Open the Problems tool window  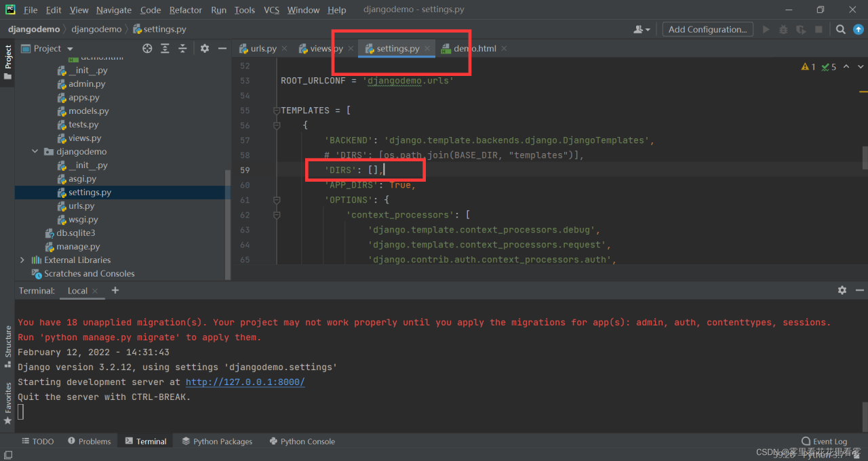pyautogui.click(x=89, y=441)
